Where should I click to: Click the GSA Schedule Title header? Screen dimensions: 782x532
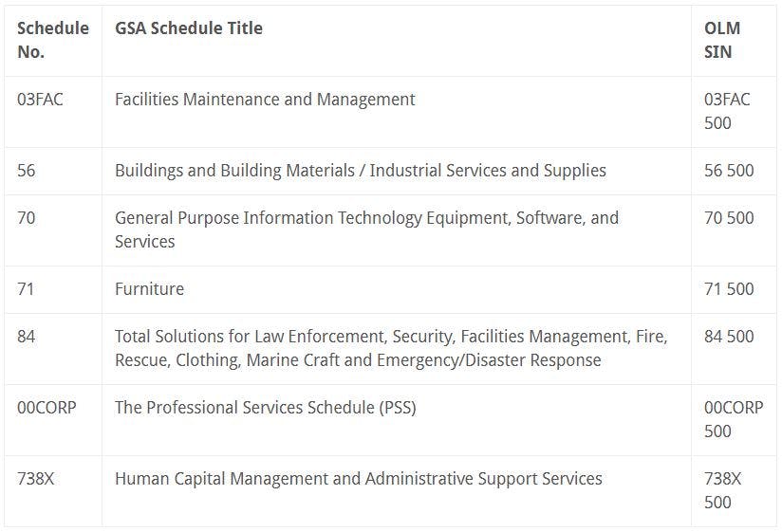(x=189, y=28)
